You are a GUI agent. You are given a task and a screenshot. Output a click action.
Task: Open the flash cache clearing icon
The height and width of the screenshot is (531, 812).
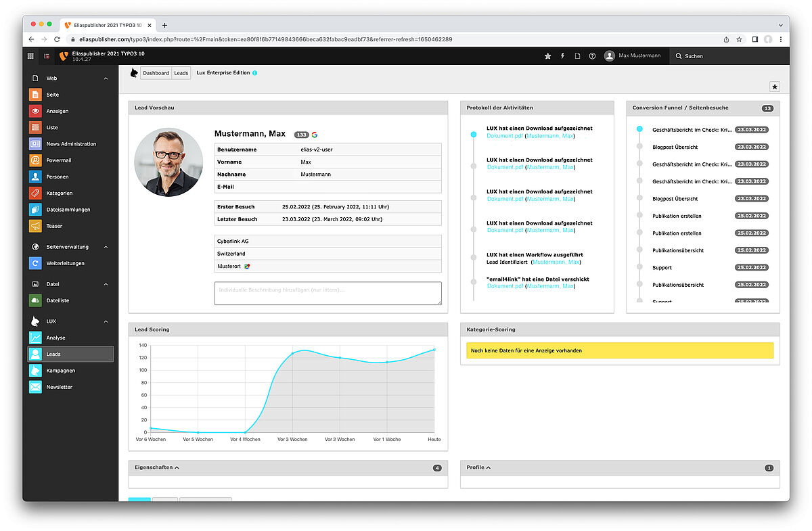click(562, 56)
